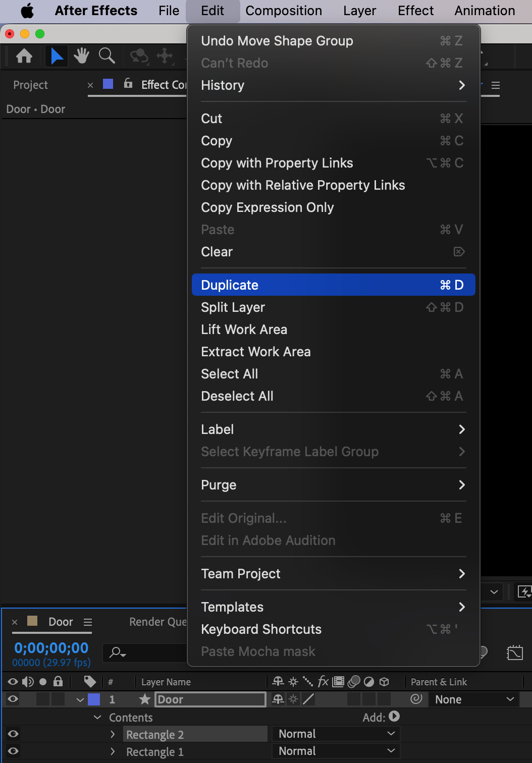Viewport: 532px width, 763px height.
Task: Toggle visibility of Rectangle 2
Action: click(x=13, y=734)
